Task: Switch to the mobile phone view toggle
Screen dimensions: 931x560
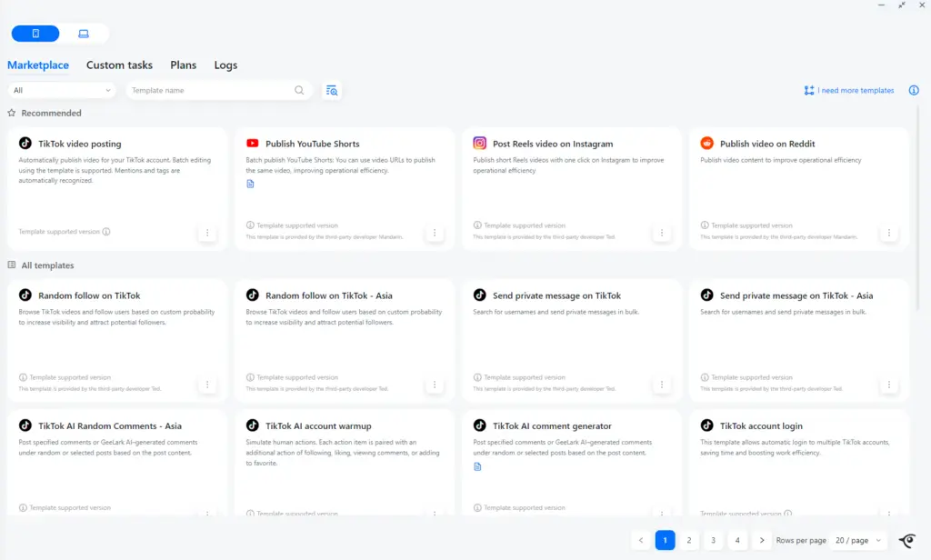Action: coord(35,34)
